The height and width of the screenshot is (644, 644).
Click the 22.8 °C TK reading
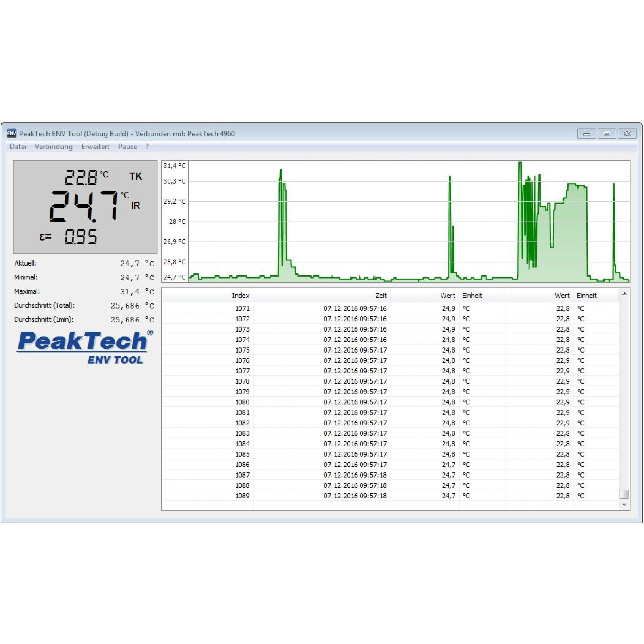pyautogui.click(x=81, y=177)
